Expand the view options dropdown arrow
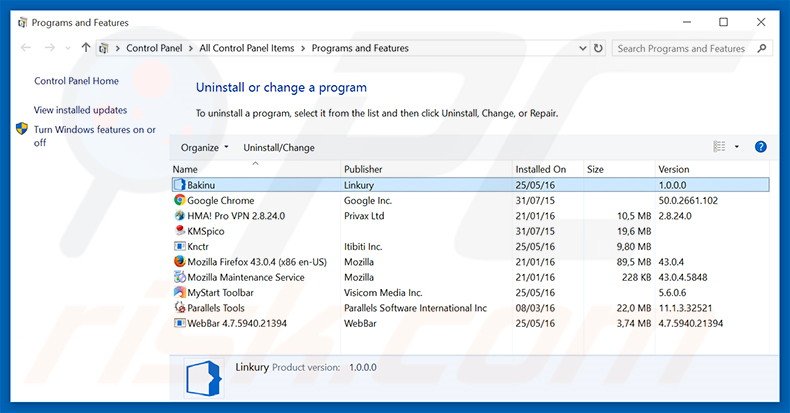This screenshot has height=413, width=790. pyautogui.click(x=737, y=147)
